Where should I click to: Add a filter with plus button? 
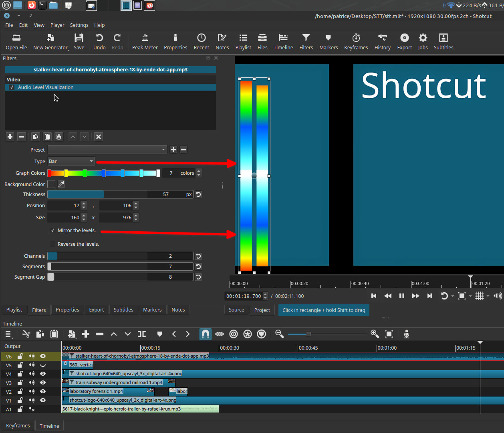pyautogui.click(x=10, y=137)
